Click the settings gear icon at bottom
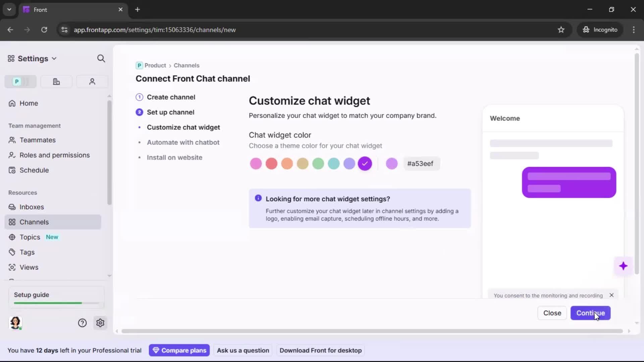The image size is (644, 362). (100, 323)
